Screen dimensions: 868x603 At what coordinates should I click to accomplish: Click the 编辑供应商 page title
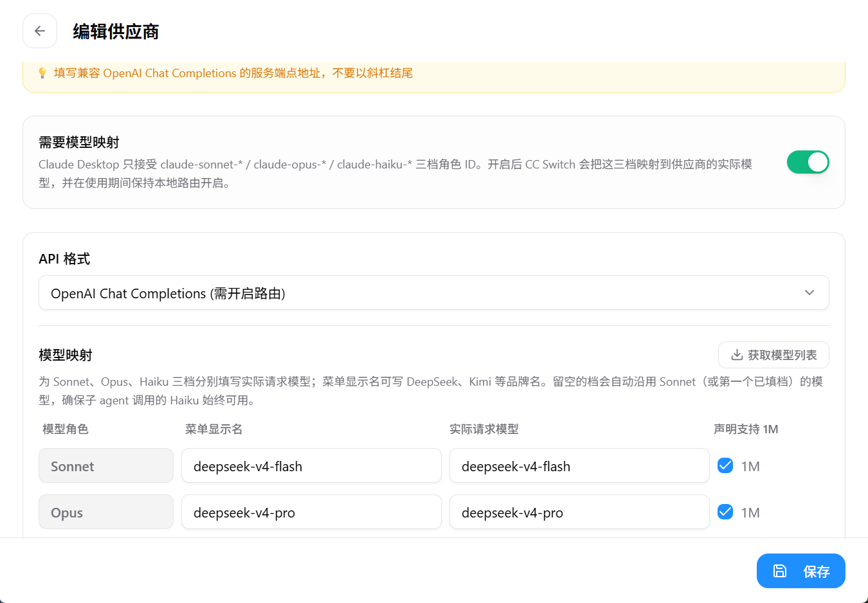(116, 32)
